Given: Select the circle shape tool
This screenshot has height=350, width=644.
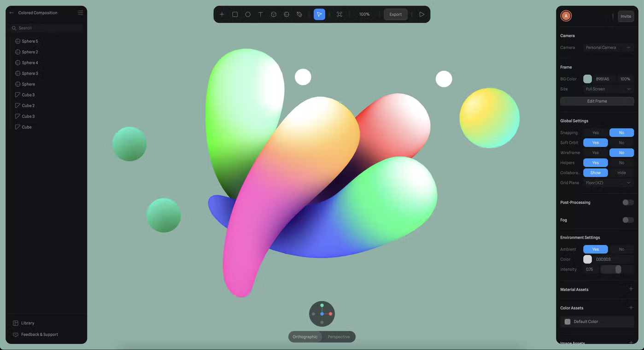Looking at the screenshot, I should [x=248, y=14].
